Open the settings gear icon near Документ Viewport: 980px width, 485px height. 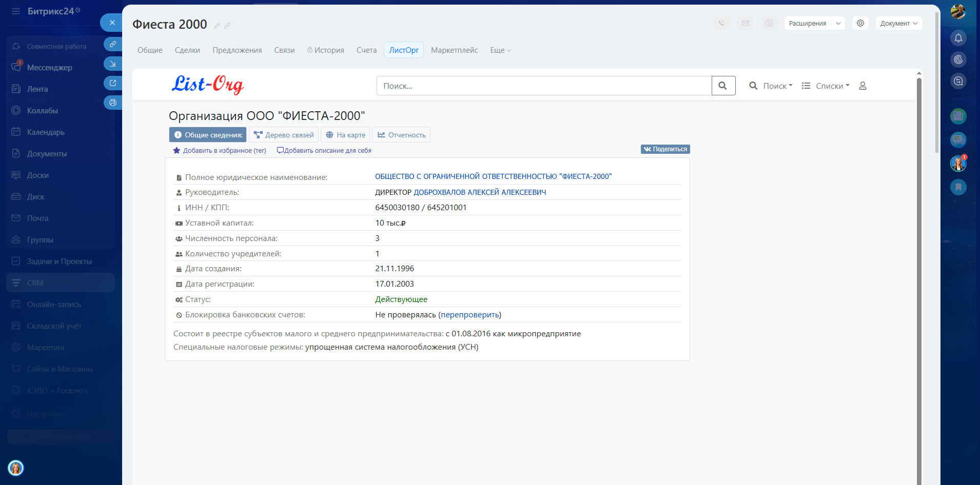click(860, 23)
